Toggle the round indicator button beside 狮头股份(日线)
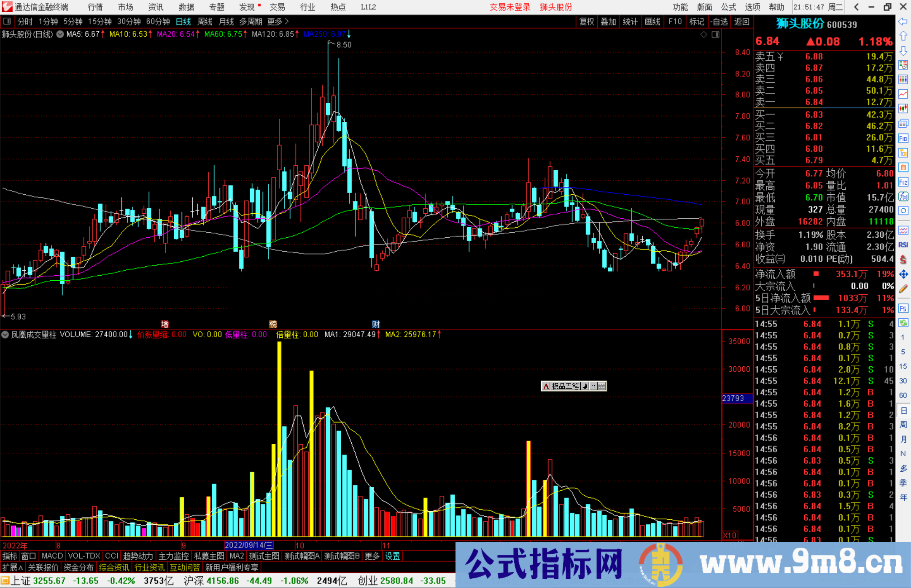911x588 pixels. point(60,34)
